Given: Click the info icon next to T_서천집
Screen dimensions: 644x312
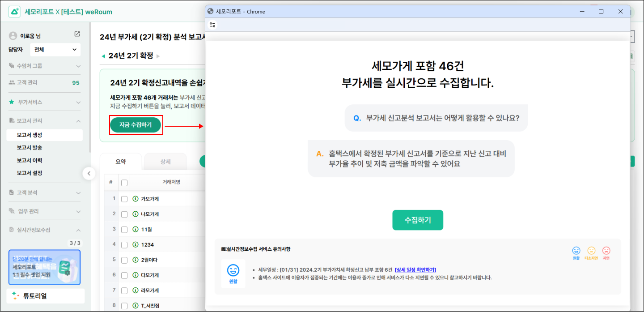Looking at the screenshot, I should coord(136,306).
